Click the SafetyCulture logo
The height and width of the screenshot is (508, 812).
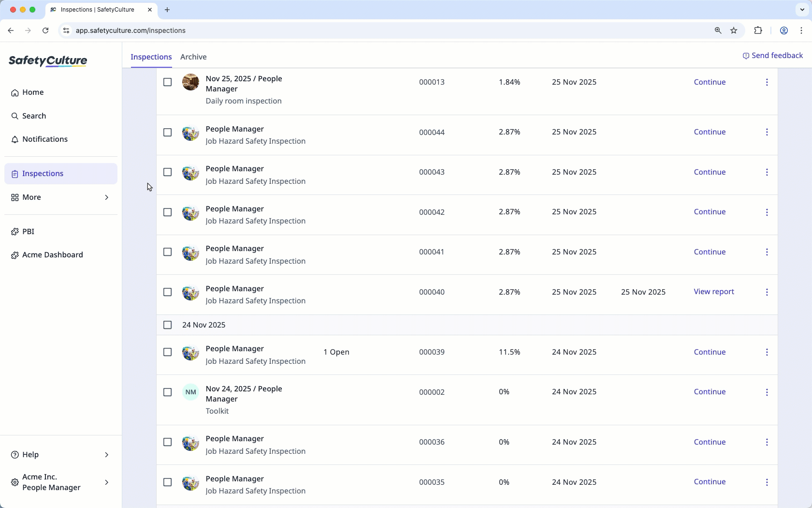pyautogui.click(x=48, y=60)
